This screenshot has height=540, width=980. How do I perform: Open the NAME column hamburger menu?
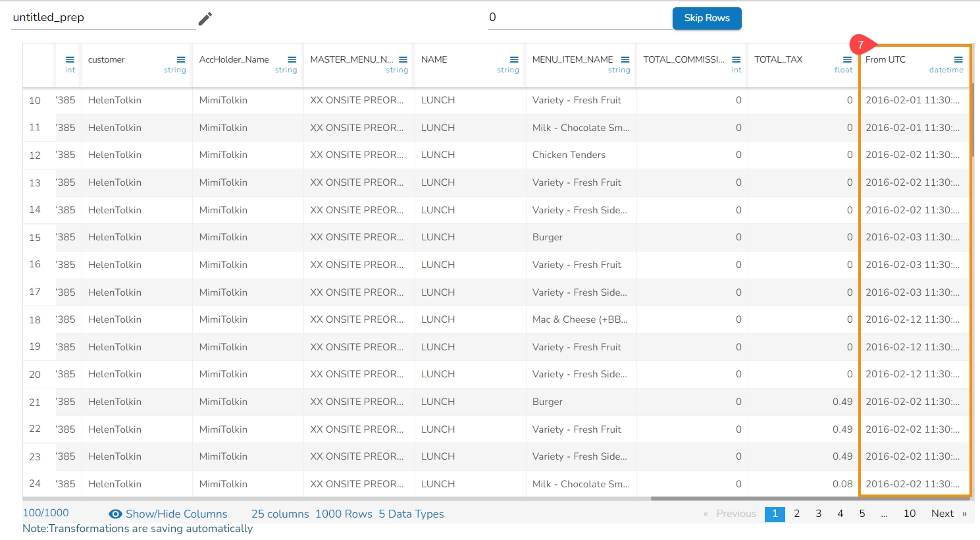click(514, 60)
